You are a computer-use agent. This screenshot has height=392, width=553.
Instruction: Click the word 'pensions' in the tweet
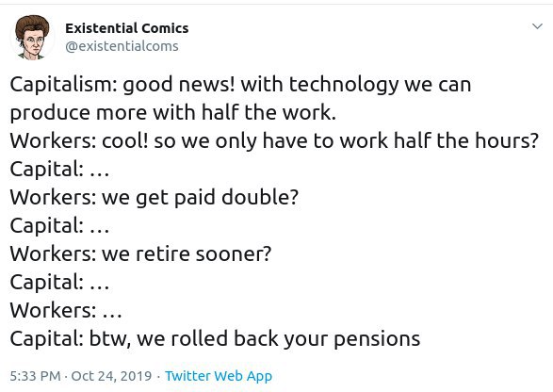tap(377, 340)
